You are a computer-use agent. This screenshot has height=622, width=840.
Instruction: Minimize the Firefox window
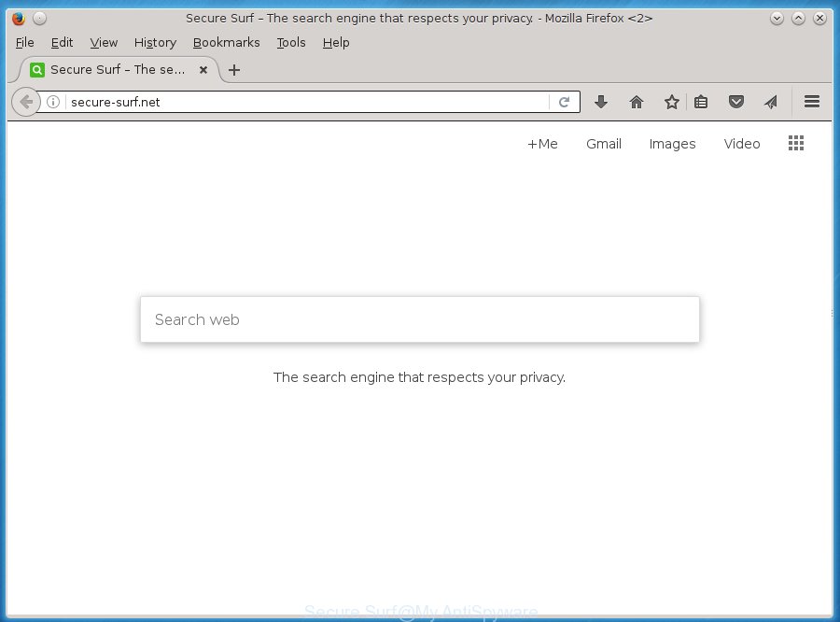[777, 19]
